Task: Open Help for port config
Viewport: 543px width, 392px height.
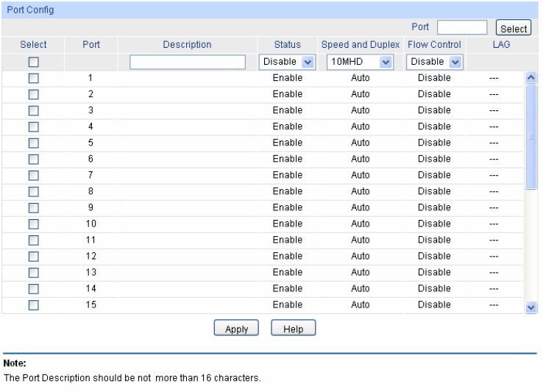Action: 293,327
